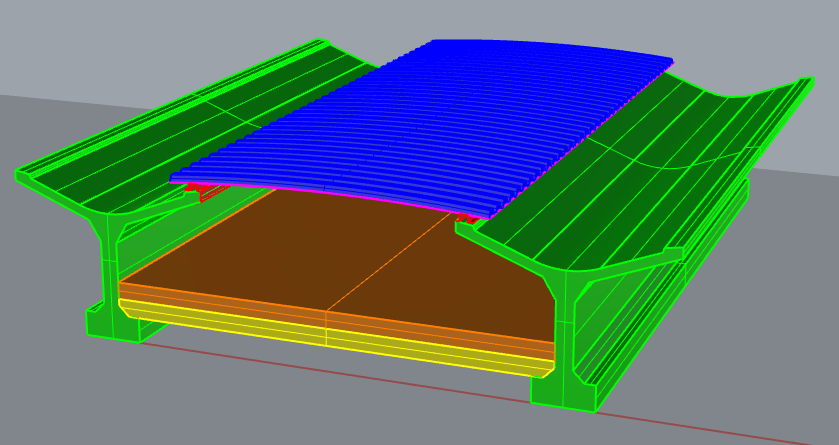Select the left green footing block
The width and height of the screenshot is (839, 445).
point(112,325)
